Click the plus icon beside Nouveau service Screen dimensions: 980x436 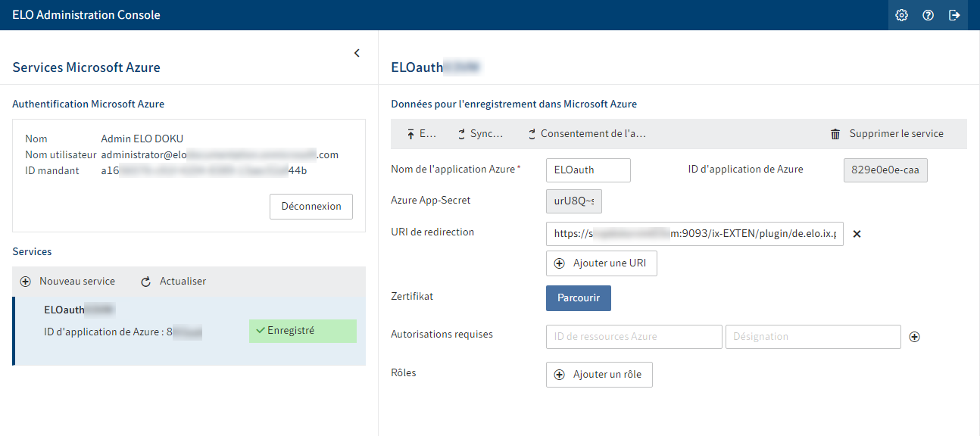coord(26,281)
